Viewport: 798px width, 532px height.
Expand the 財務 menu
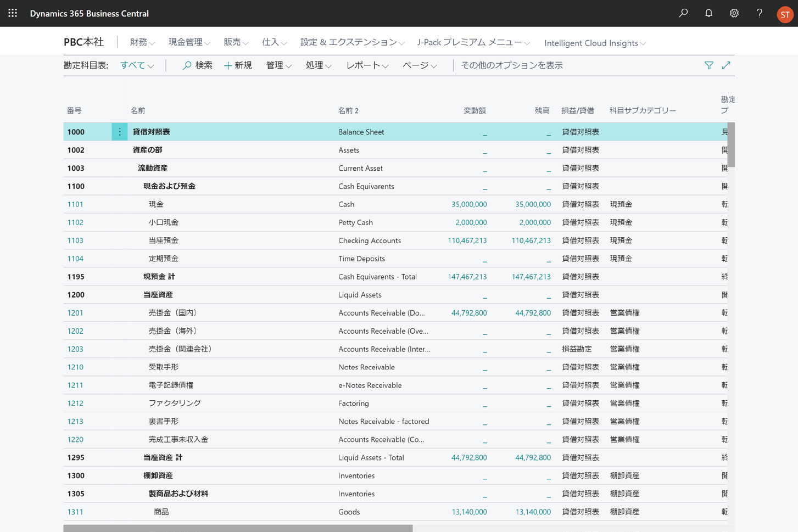[142, 42]
